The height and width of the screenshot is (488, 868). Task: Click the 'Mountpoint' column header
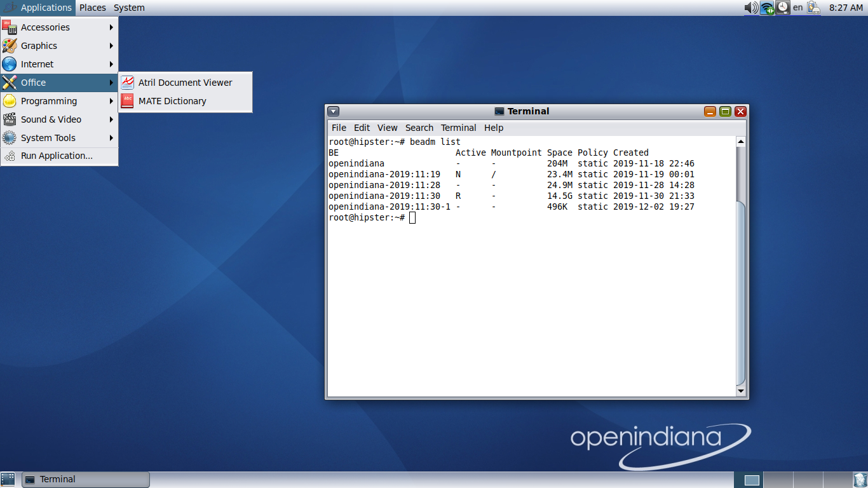point(517,152)
